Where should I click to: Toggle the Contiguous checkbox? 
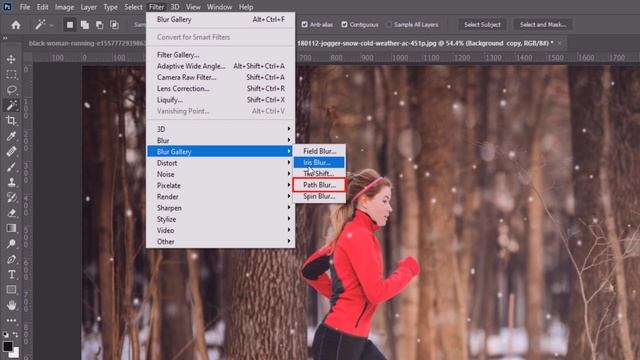click(344, 24)
